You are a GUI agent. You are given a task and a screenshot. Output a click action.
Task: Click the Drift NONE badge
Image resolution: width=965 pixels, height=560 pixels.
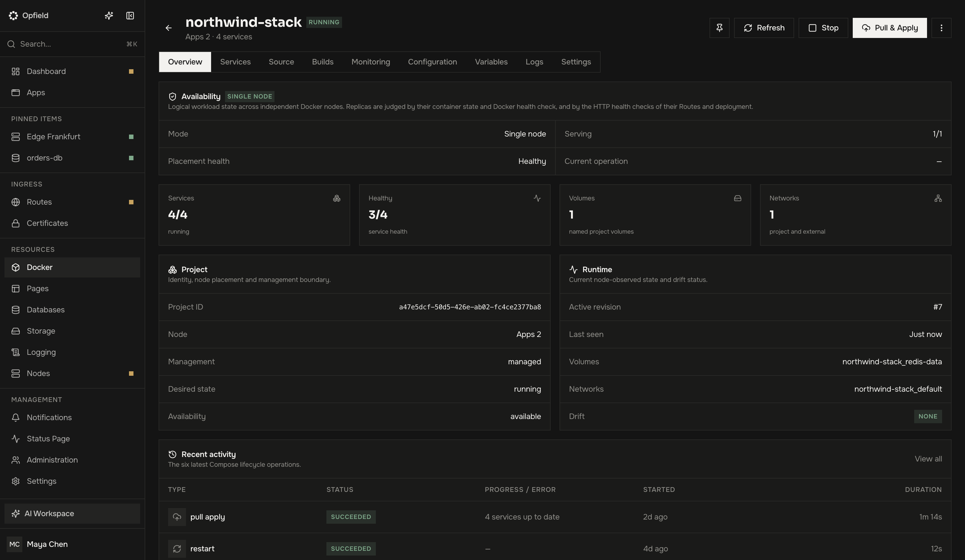pos(928,417)
